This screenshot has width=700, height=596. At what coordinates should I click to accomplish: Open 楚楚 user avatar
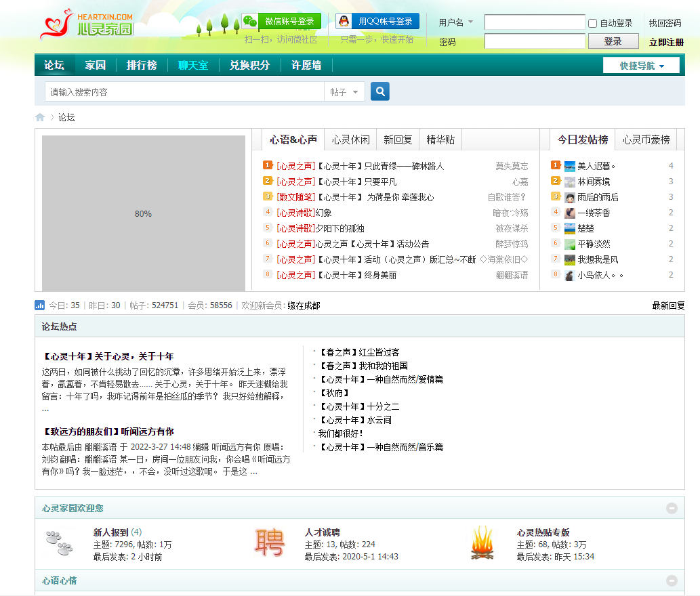coord(570,229)
